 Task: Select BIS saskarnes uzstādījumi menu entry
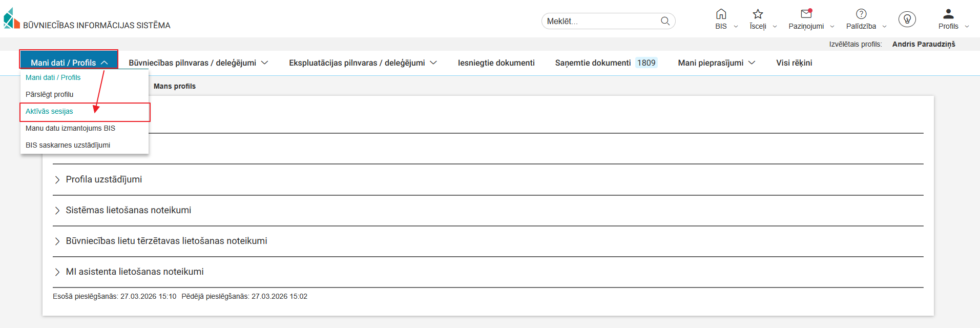[68, 145]
